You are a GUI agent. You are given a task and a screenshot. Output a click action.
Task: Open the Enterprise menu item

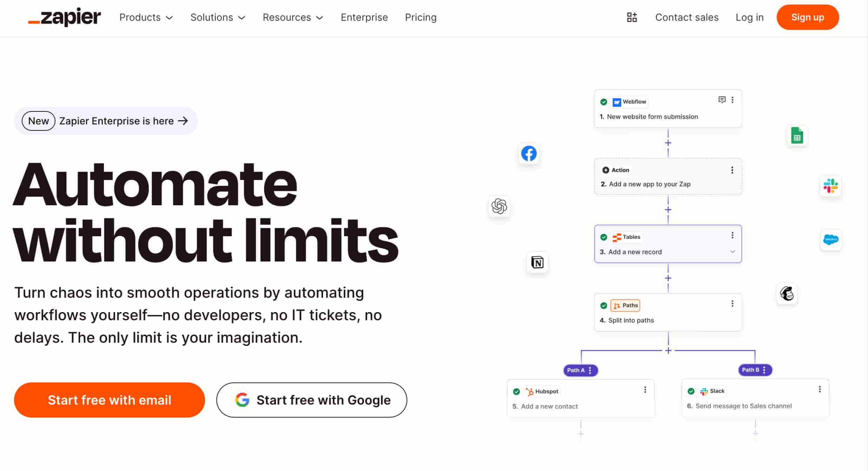(x=364, y=17)
